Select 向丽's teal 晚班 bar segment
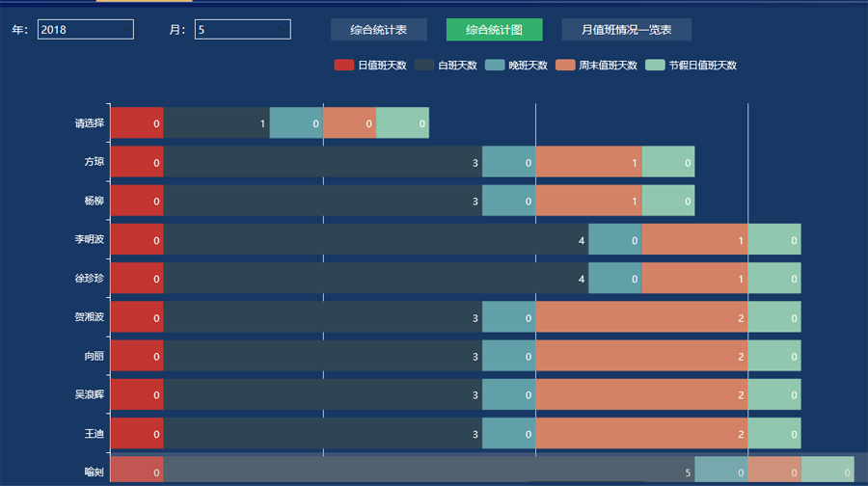 point(508,356)
